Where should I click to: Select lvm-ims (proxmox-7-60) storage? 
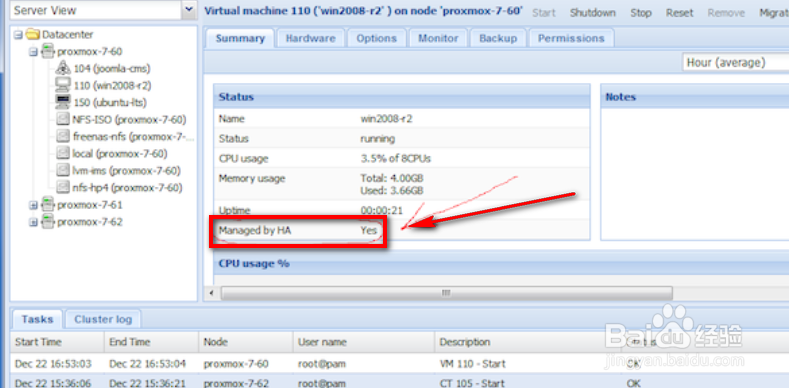[x=126, y=171]
